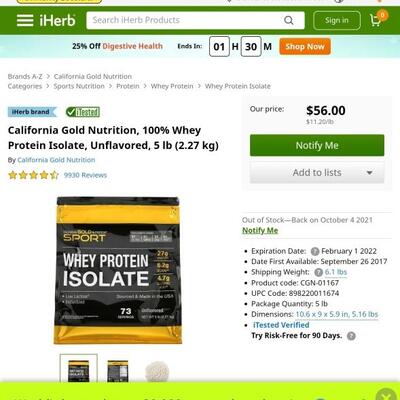This screenshot has width=400, height=400.
Task: Click the help icon after Try Risk-Free
Action: tap(351, 336)
